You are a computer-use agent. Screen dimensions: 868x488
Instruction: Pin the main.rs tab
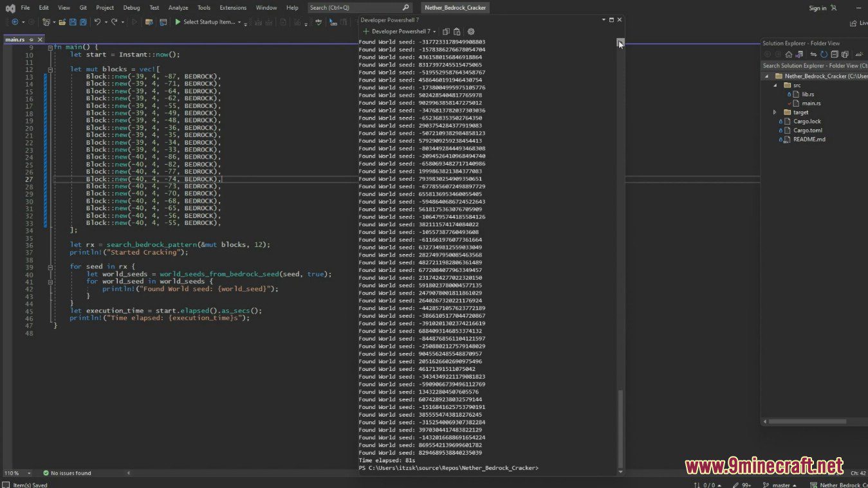tap(31, 40)
